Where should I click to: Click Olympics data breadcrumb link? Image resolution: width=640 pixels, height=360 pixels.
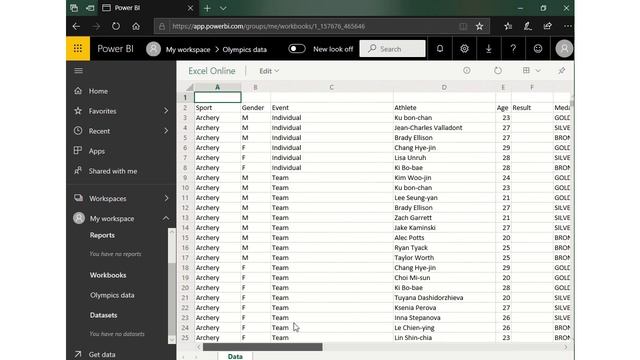[x=244, y=49]
